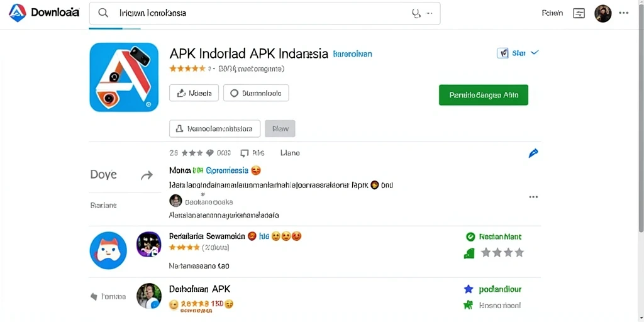Expand the chevron next to Star
The width and height of the screenshot is (644, 322).
pyautogui.click(x=535, y=53)
